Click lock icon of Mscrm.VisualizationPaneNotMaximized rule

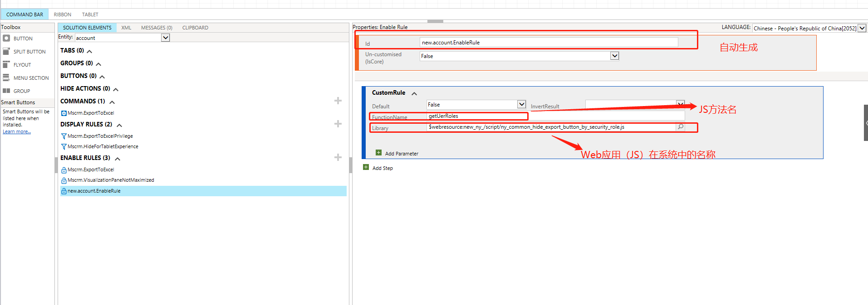(x=64, y=180)
